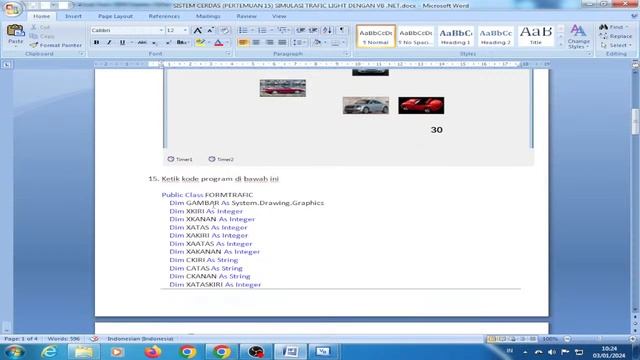Screen dimensions: 640x360
Task: Click the Shading paint bucket icon
Action: click(x=317, y=42)
